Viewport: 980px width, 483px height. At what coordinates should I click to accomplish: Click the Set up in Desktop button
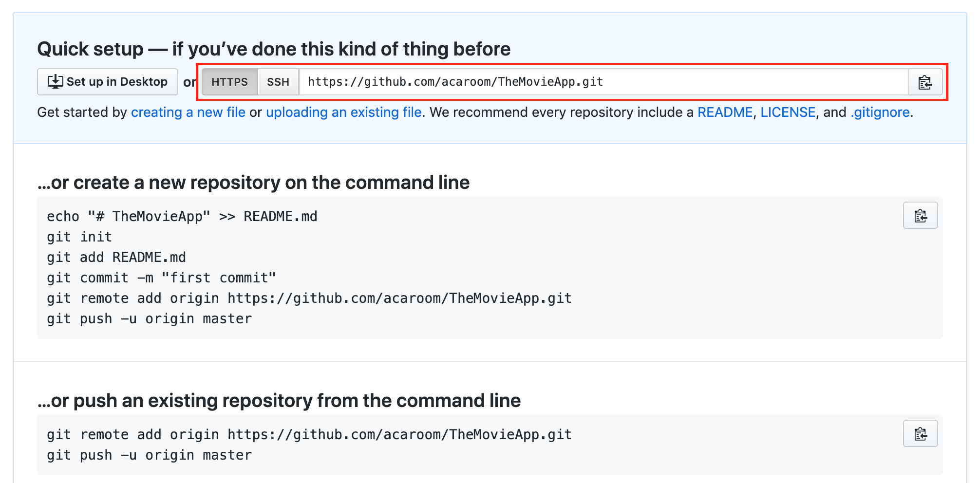tap(108, 82)
